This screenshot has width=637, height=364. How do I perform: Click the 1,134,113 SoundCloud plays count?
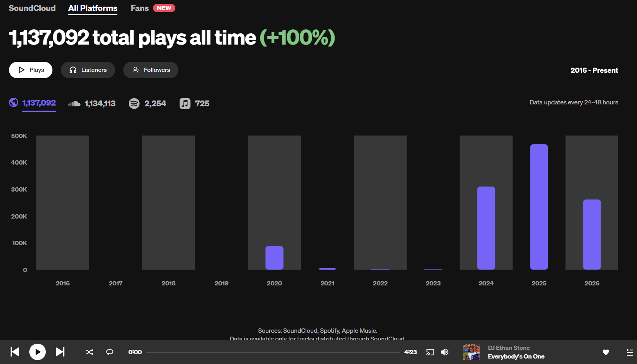click(100, 104)
